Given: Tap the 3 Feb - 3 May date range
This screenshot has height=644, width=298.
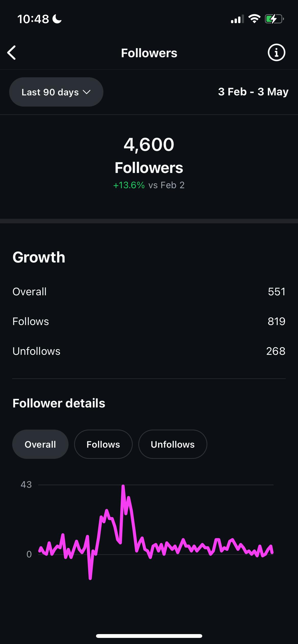Looking at the screenshot, I should point(253,92).
